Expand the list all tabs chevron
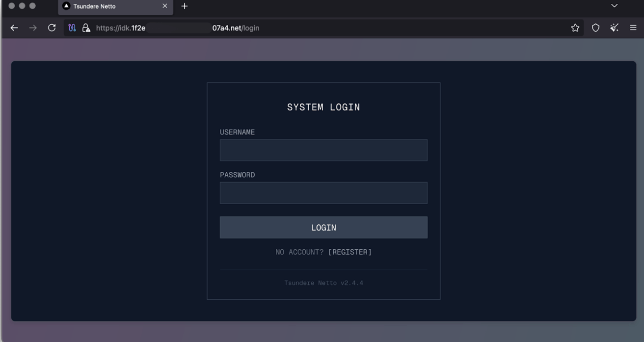 [614, 6]
